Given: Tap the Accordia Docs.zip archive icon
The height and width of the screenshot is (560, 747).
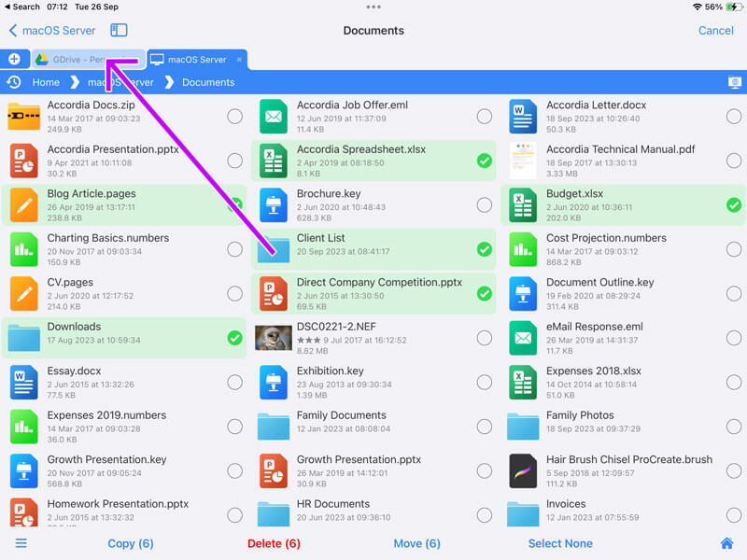Looking at the screenshot, I should click(24, 117).
